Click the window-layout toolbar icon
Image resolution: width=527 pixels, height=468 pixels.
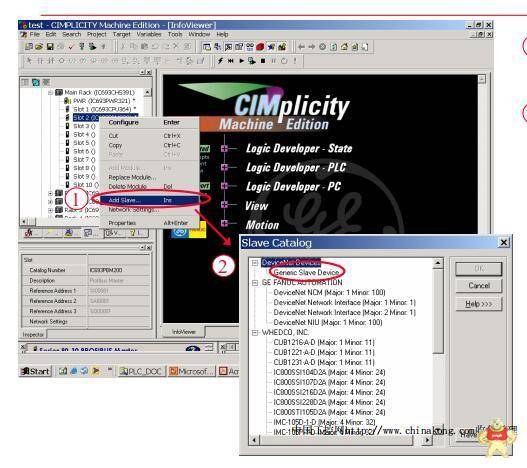pos(207,47)
